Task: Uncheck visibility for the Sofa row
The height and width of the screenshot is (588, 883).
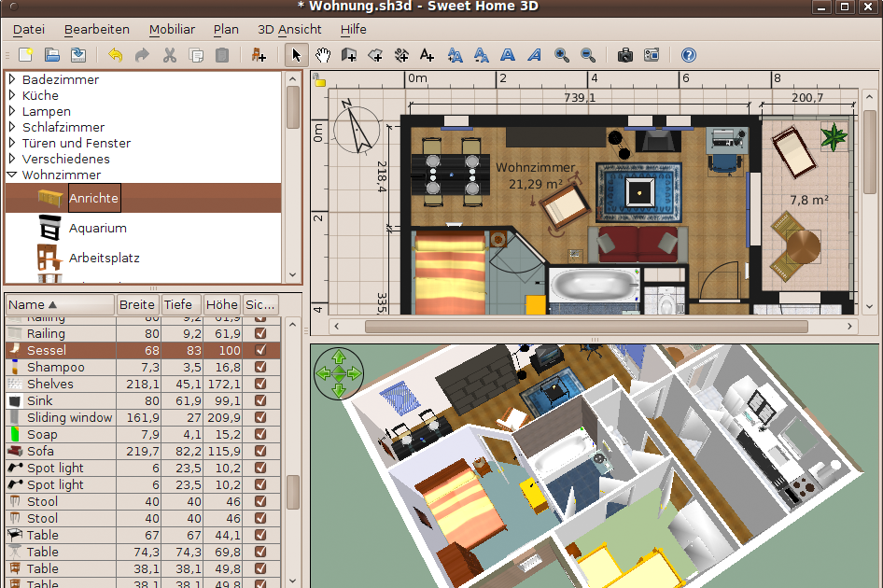Action: [260, 451]
